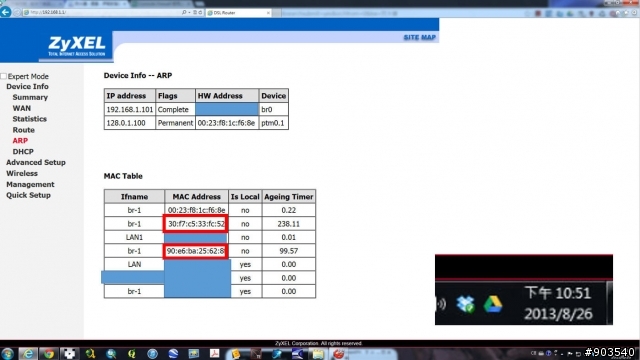Screen dimensions: 640x360
Task: Go to the Statistics page
Action: [29, 119]
